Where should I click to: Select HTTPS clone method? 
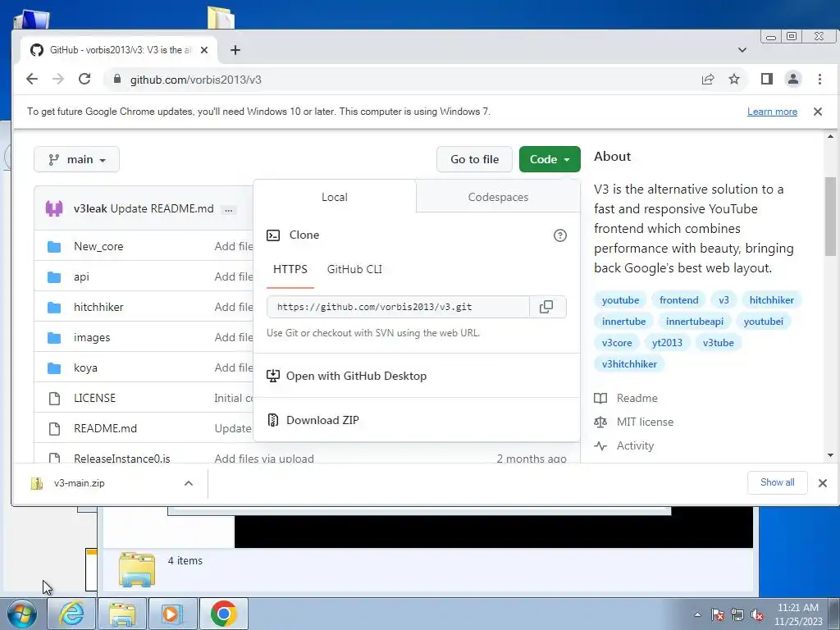(x=290, y=269)
